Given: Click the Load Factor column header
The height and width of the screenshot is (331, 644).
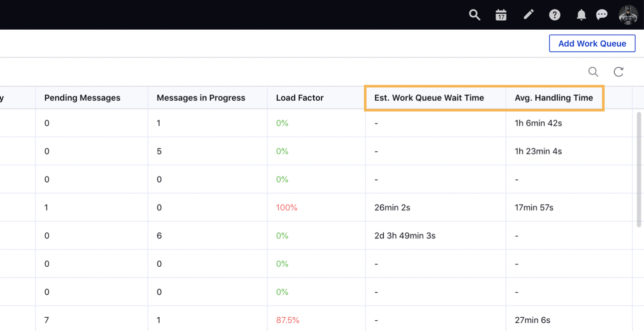Looking at the screenshot, I should 300,98.
